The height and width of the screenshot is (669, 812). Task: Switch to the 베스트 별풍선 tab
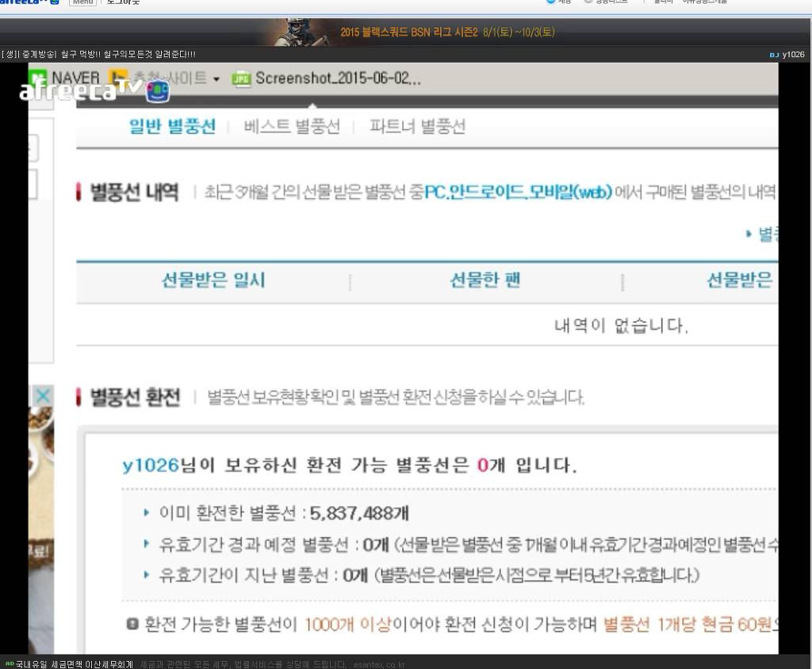[x=292, y=127]
